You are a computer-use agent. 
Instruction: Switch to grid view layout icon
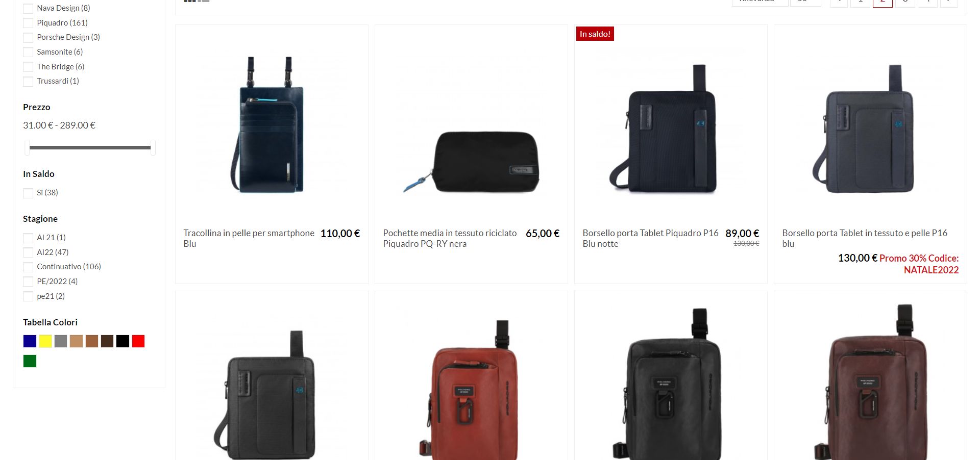[190, 1]
